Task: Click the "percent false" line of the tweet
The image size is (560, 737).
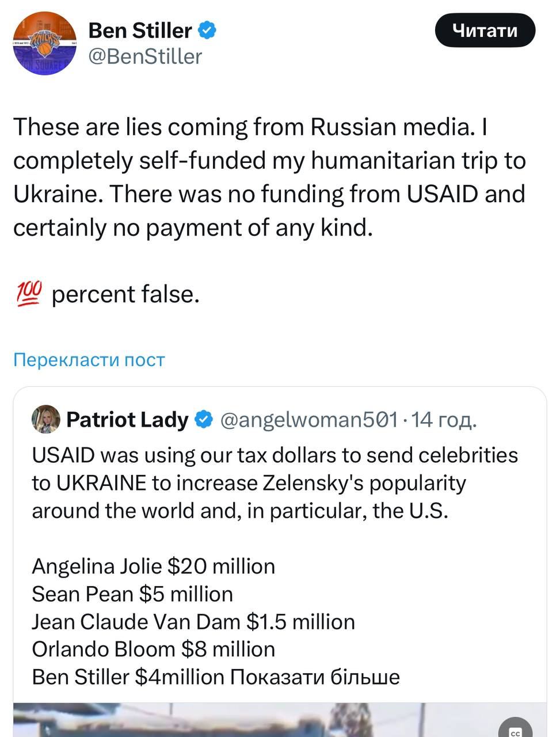Action: (125, 294)
